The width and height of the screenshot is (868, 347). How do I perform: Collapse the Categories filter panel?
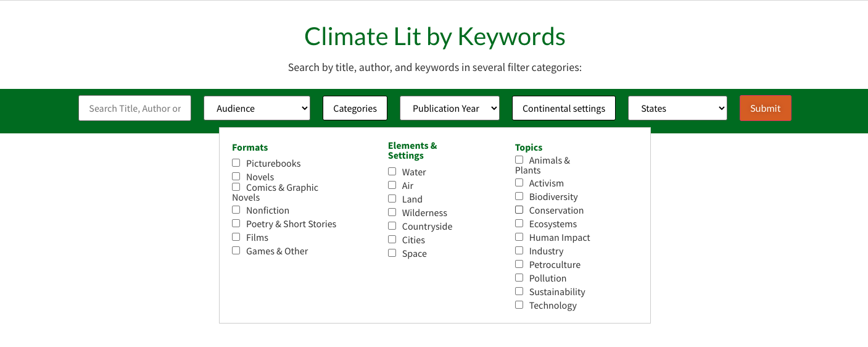pyautogui.click(x=355, y=108)
